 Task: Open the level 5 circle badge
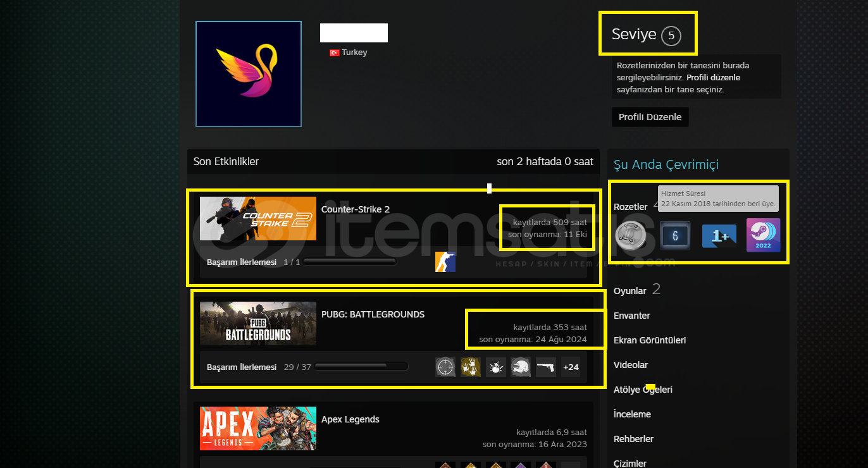(x=671, y=35)
